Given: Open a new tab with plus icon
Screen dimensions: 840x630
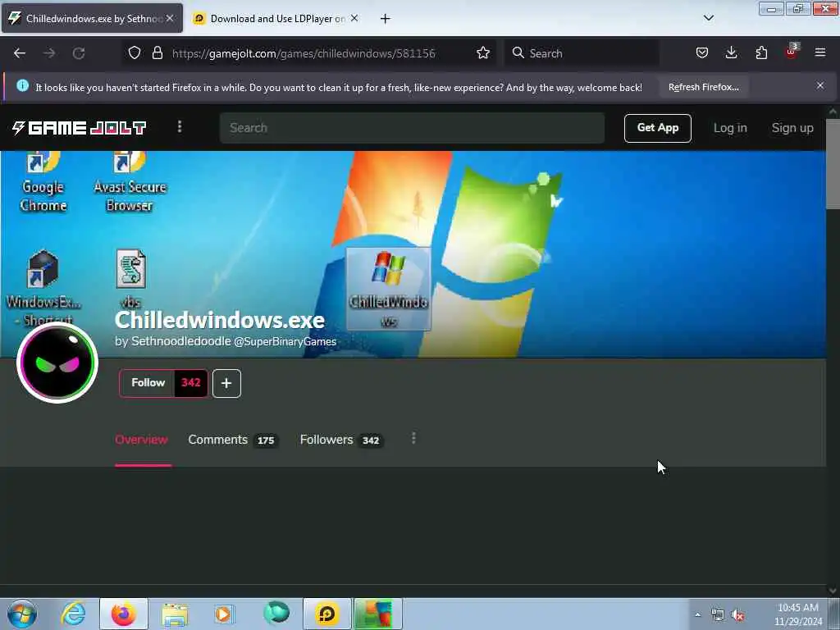Looking at the screenshot, I should [x=385, y=19].
